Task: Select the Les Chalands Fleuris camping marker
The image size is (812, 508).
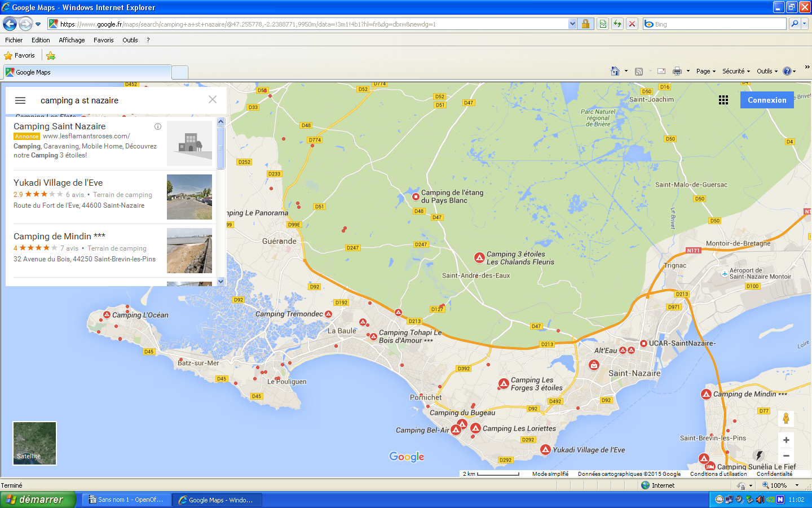Action: coord(479,258)
